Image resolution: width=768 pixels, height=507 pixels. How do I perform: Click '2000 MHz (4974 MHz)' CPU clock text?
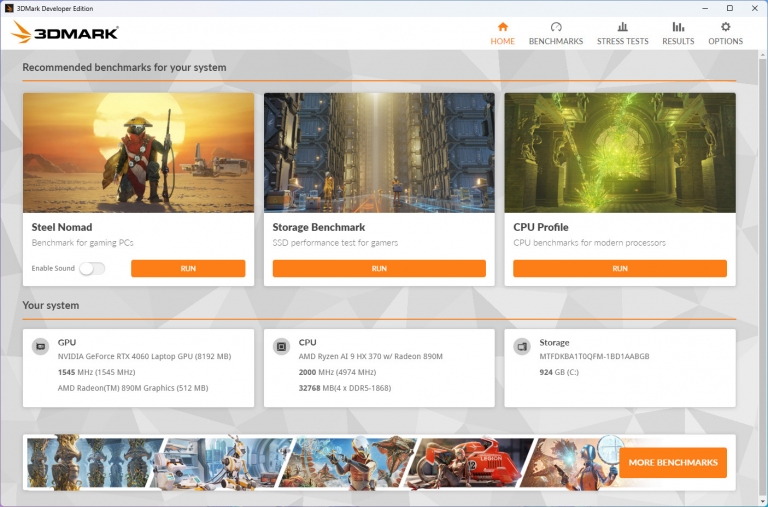[337, 372]
